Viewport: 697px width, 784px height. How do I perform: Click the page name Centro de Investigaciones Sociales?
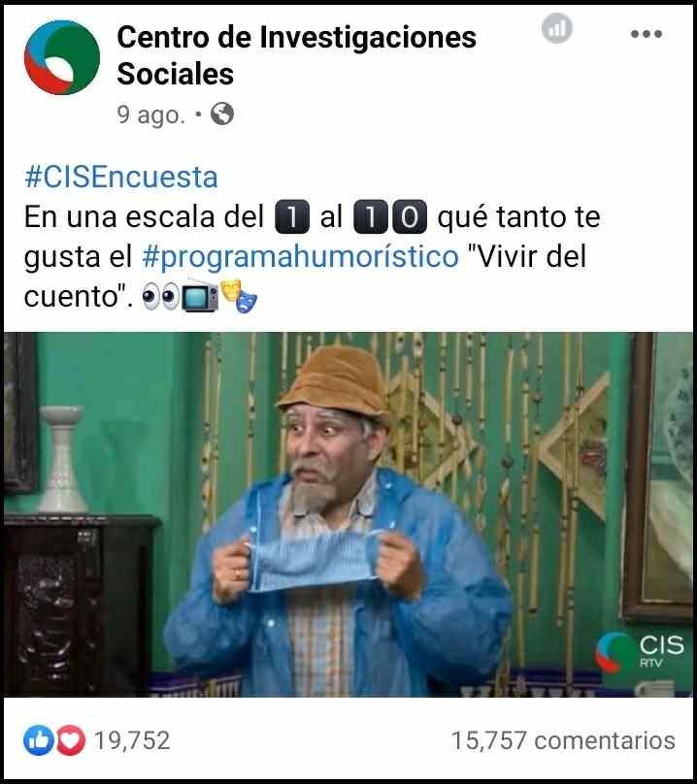pos(296,55)
